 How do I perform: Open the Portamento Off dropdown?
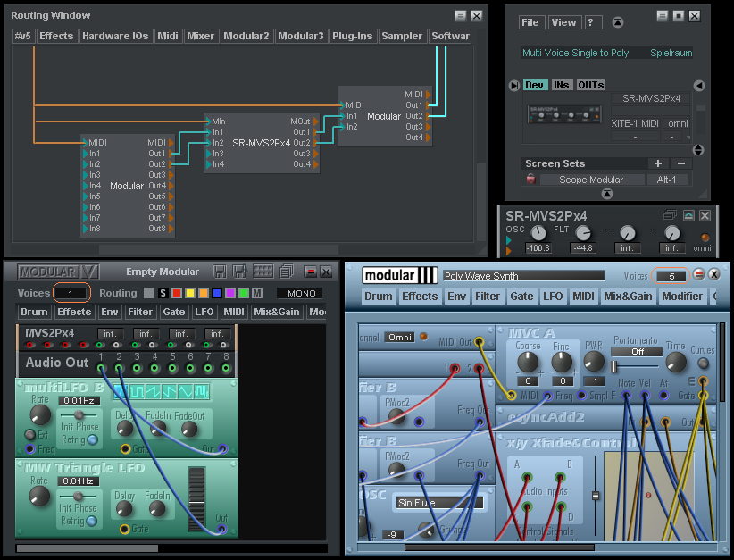tap(639, 352)
